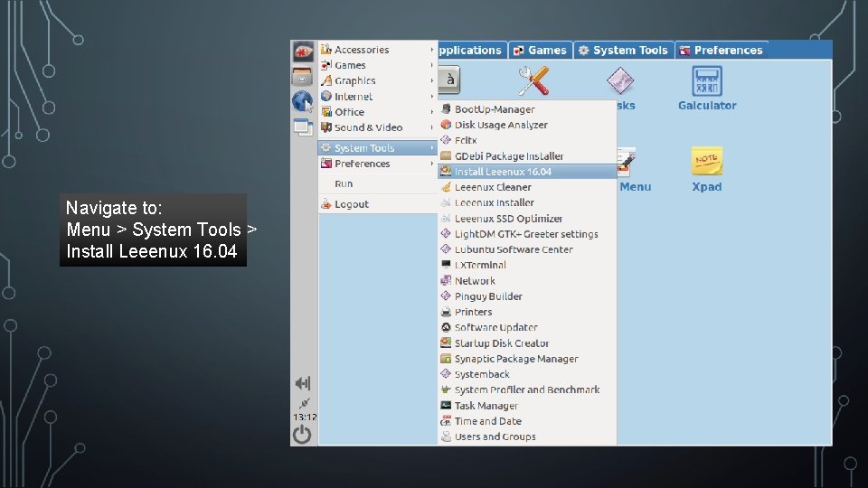Choose Run from the main menu
This screenshot has height=488, width=868.
[x=378, y=183]
